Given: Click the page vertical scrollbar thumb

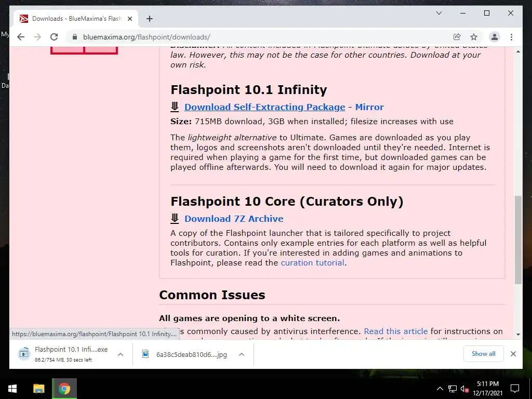Looking at the screenshot, I should click(518, 240).
